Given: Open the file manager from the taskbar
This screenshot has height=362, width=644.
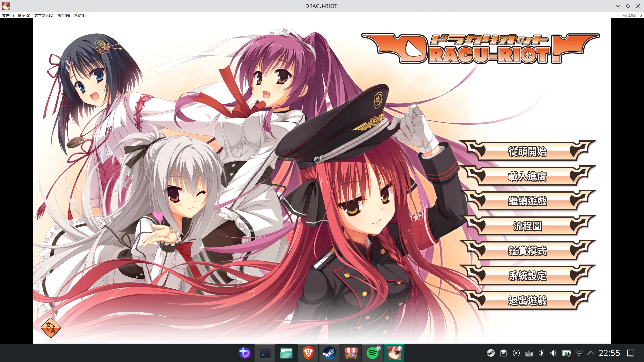Looking at the screenshot, I should (286, 353).
